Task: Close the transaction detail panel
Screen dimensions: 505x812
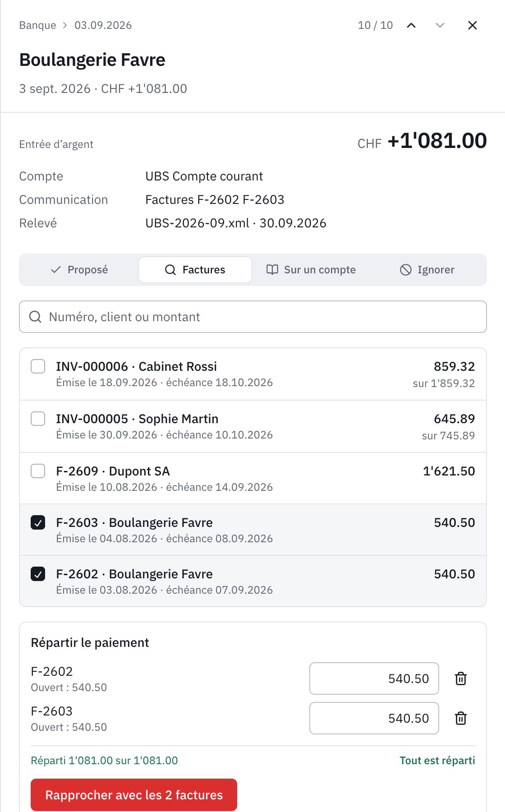Action: (473, 25)
